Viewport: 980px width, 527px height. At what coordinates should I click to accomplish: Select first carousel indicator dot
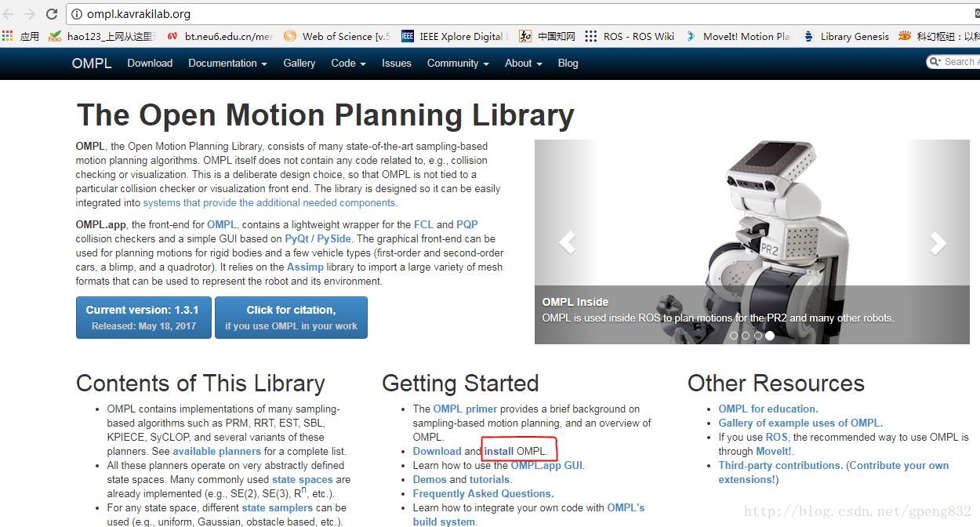[734, 336]
